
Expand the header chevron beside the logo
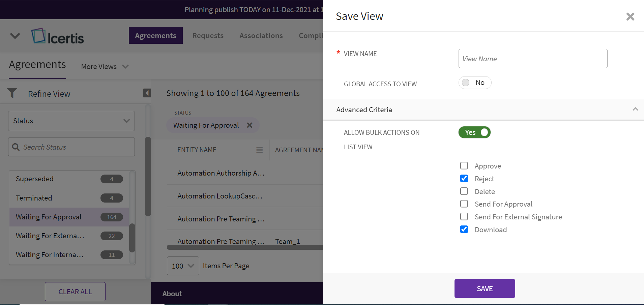point(15,36)
